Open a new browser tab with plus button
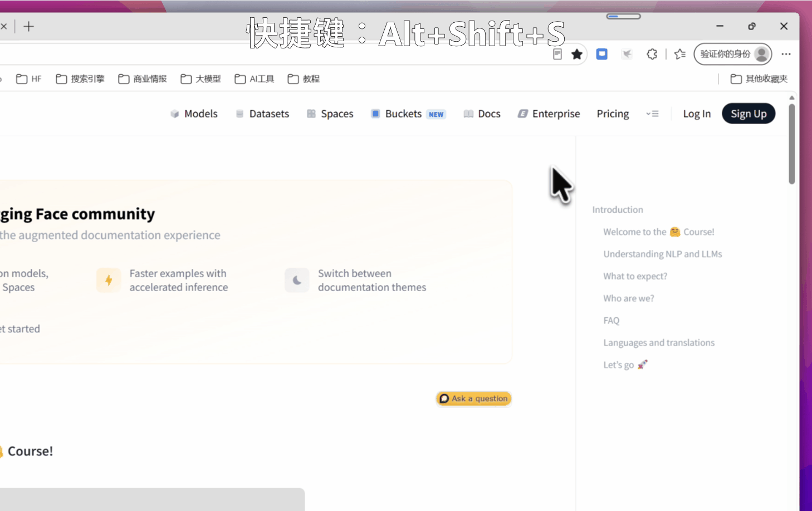 tap(28, 26)
